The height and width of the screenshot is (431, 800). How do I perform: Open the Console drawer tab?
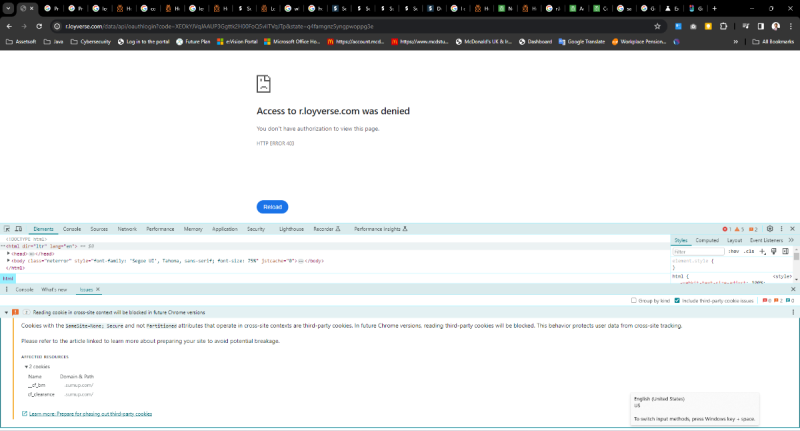click(x=24, y=289)
